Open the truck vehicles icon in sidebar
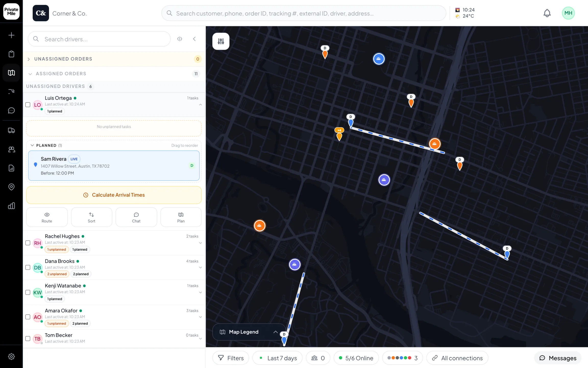The image size is (588, 368). click(x=11, y=130)
